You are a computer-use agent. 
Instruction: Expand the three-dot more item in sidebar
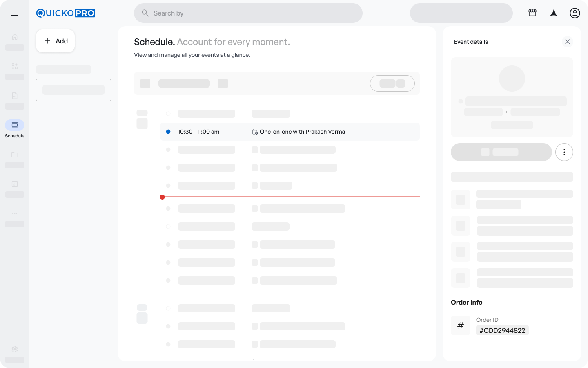(x=15, y=213)
